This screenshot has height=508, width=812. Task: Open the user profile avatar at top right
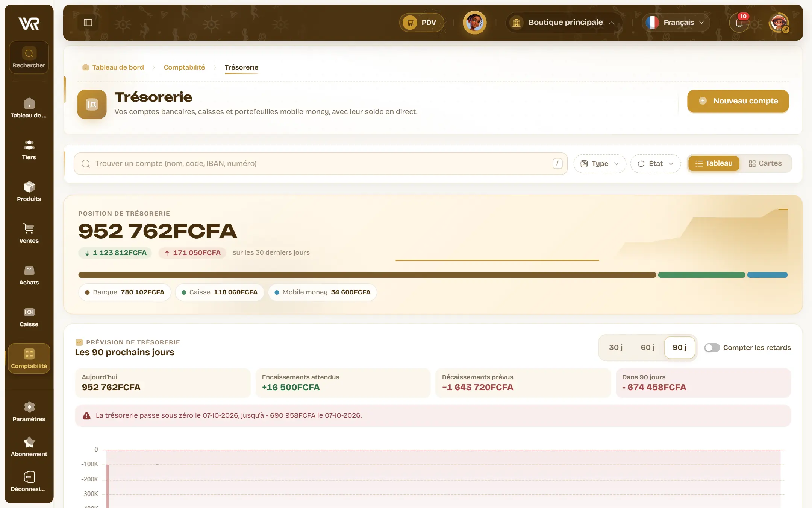779,23
